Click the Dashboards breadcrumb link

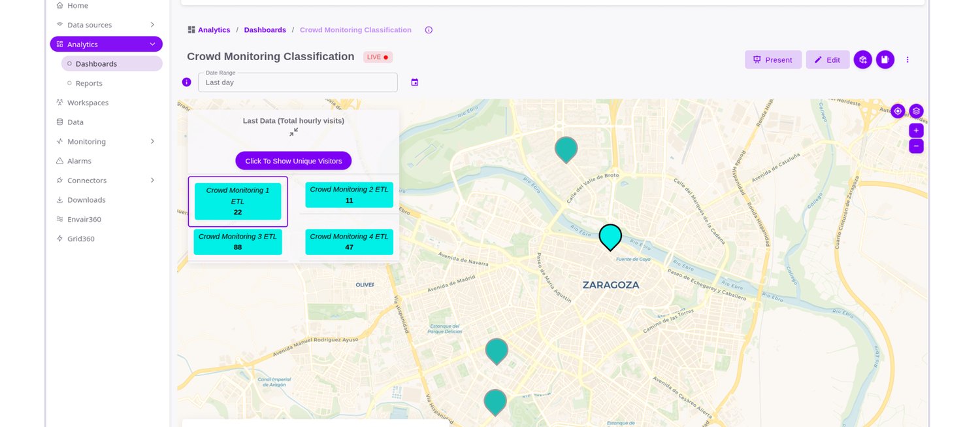(265, 30)
